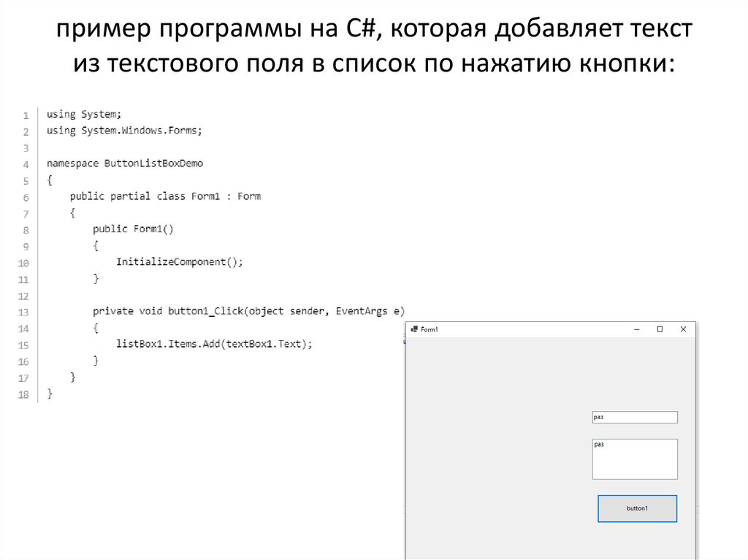This screenshot has width=748, height=560.
Task: Click the 'listBox1.Items.Add(textBox1.Text);' line
Action: (x=214, y=345)
